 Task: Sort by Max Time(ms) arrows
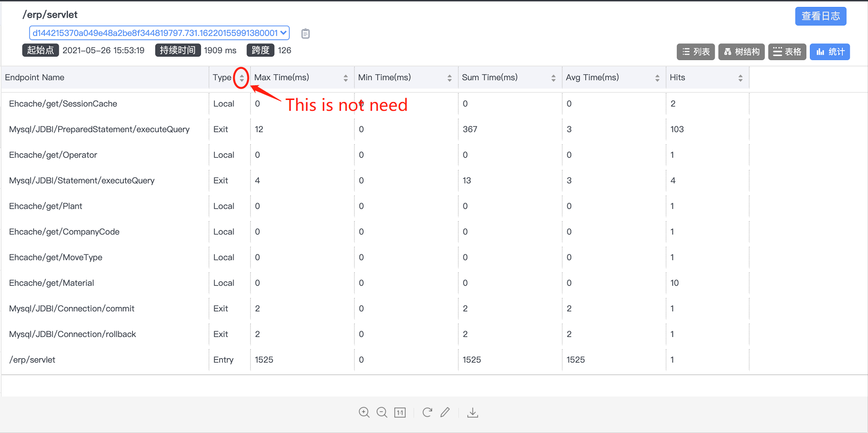(346, 78)
